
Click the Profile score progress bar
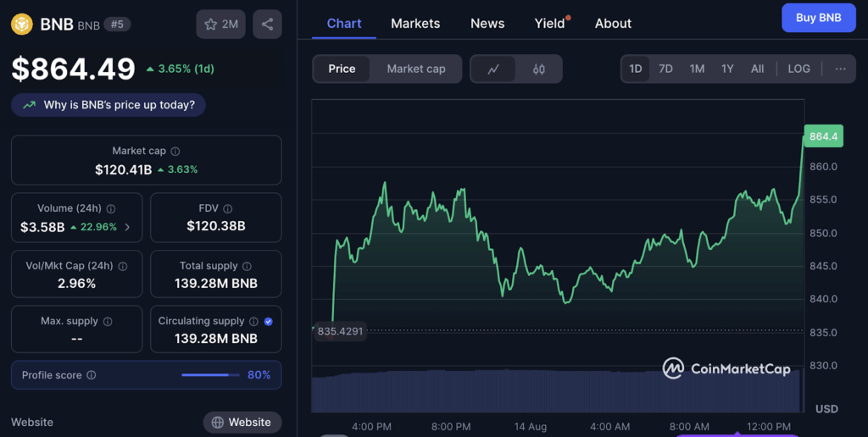point(210,375)
